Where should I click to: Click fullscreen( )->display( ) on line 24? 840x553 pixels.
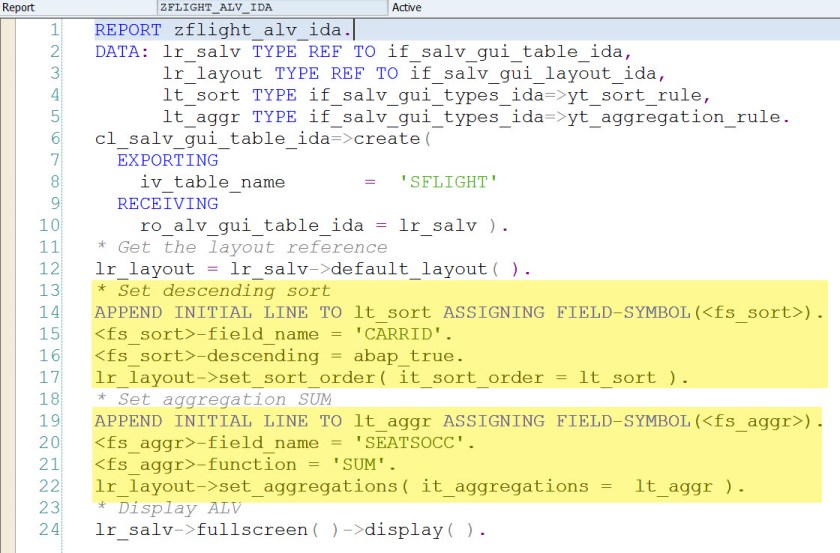pos(336,530)
